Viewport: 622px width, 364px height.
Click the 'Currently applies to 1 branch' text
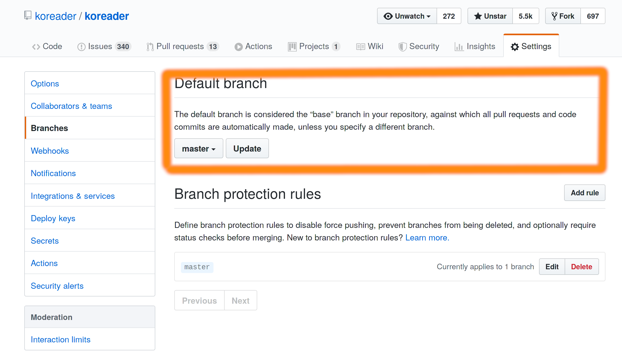click(x=485, y=267)
